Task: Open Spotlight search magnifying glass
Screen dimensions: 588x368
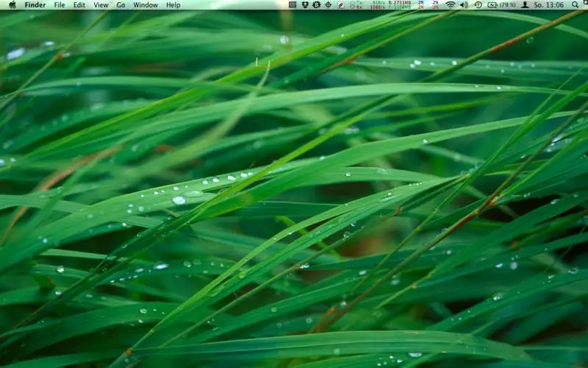Action: (x=576, y=4)
